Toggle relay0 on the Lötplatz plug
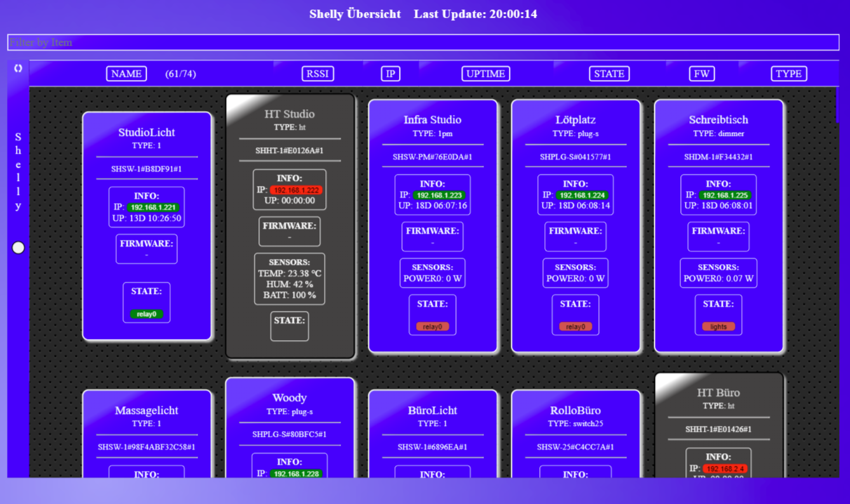The height and width of the screenshot is (504, 850). [x=576, y=327]
